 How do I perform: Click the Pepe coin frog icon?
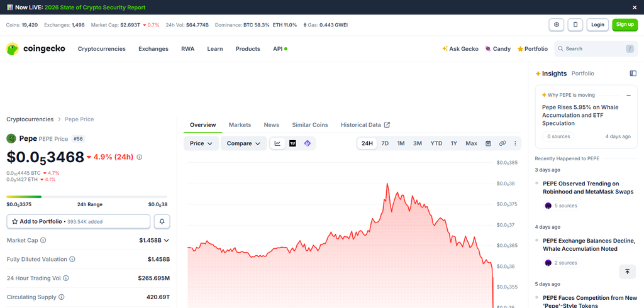(11, 138)
